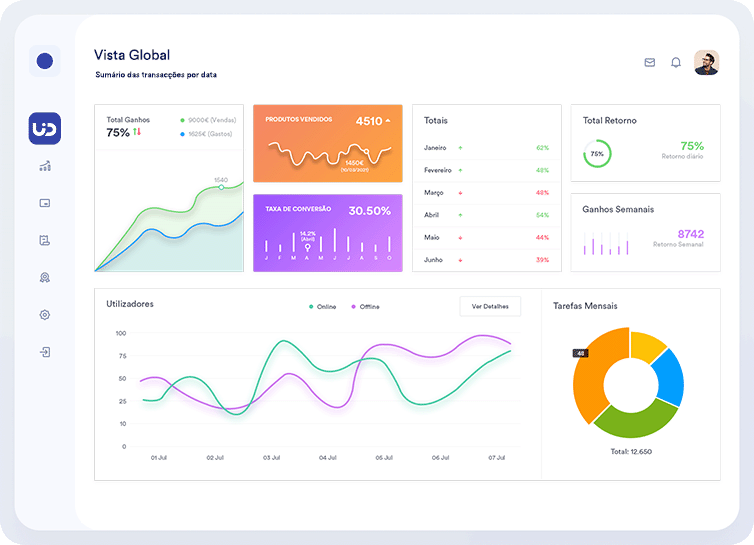
Task: Toggle the Online series legend
Action: click(322, 306)
